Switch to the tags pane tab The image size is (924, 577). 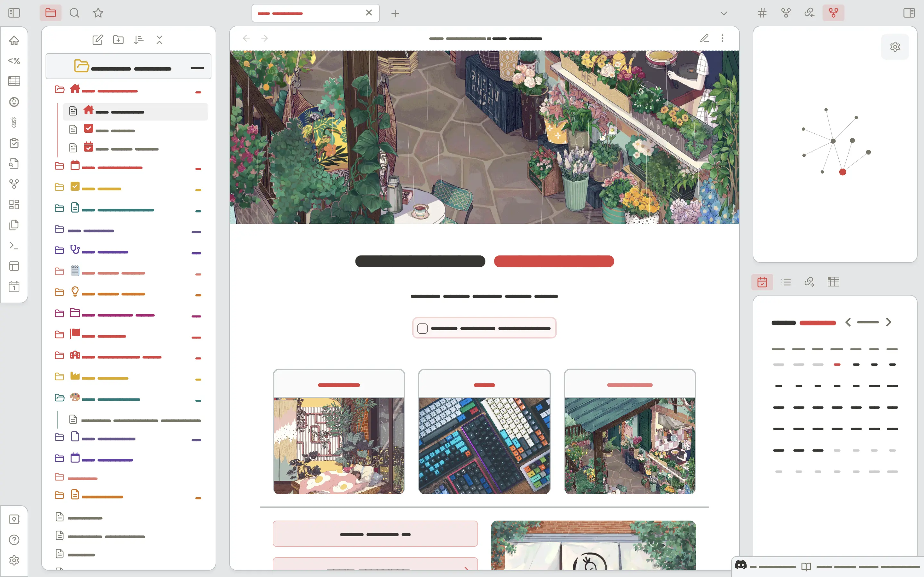click(762, 13)
